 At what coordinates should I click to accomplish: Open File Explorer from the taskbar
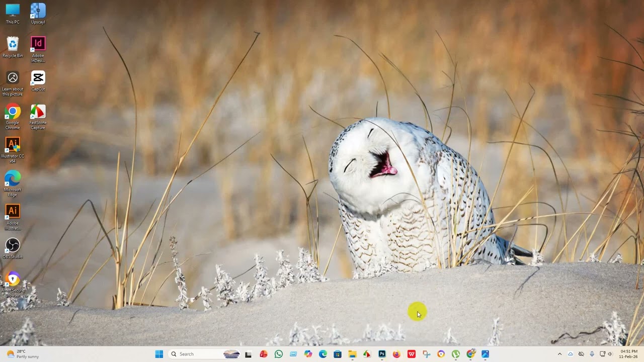point(352,354)
